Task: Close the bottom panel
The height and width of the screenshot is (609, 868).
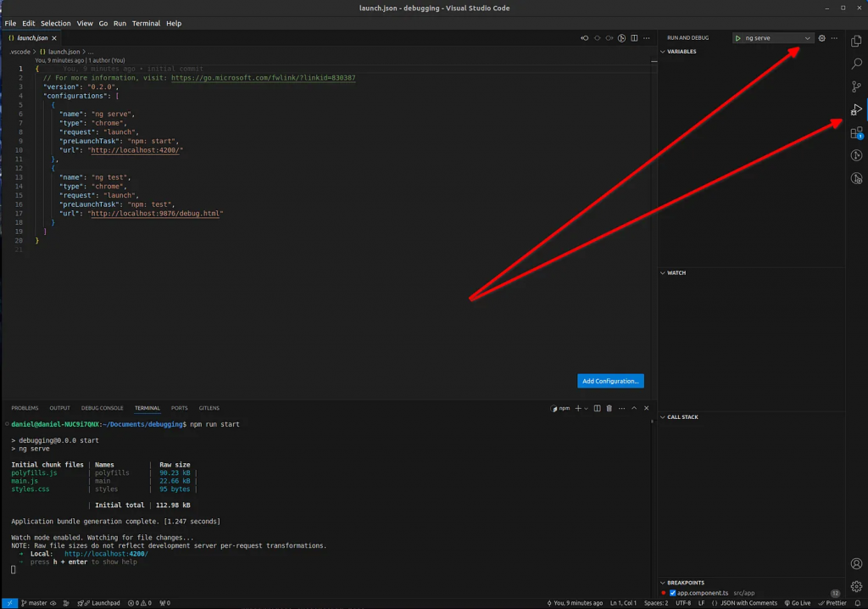Action: [x=646, y=408]
